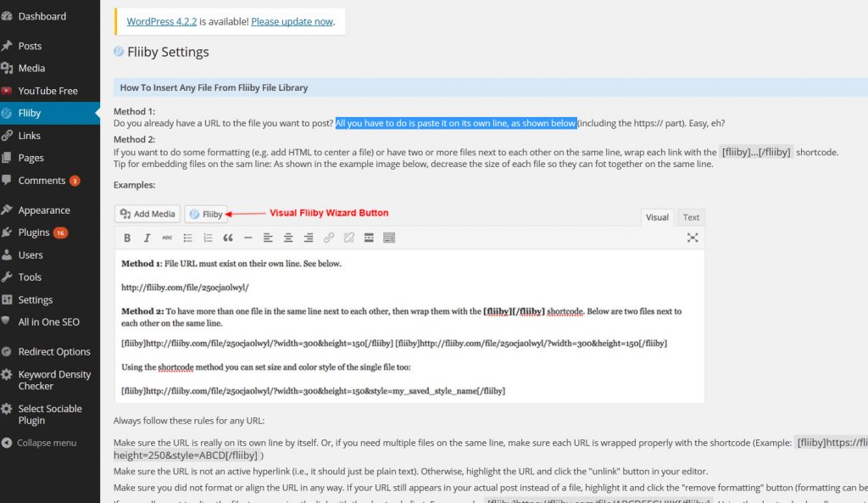
Task: Align text left in the editor
Action: tap(268, 238)
